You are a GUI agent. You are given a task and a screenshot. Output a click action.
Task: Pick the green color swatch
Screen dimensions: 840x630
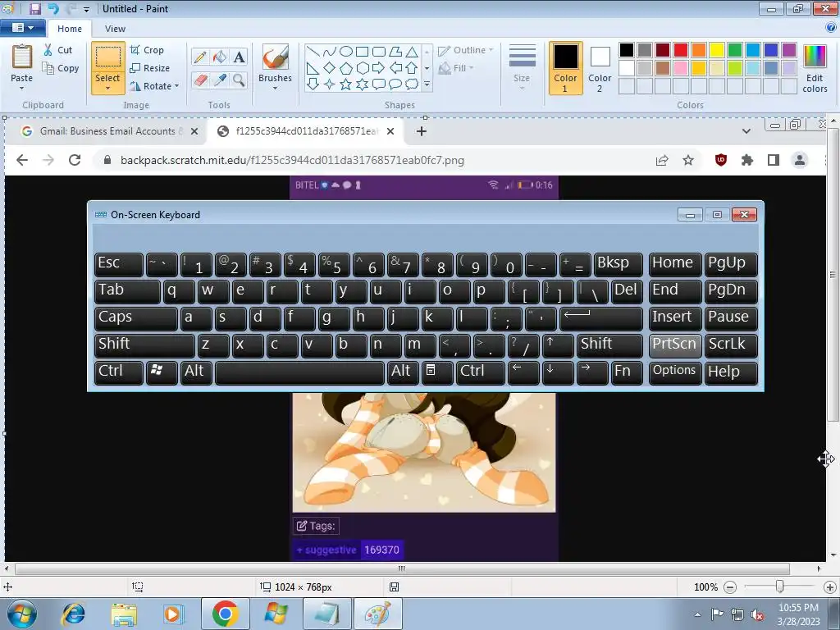tap(735, 50)
